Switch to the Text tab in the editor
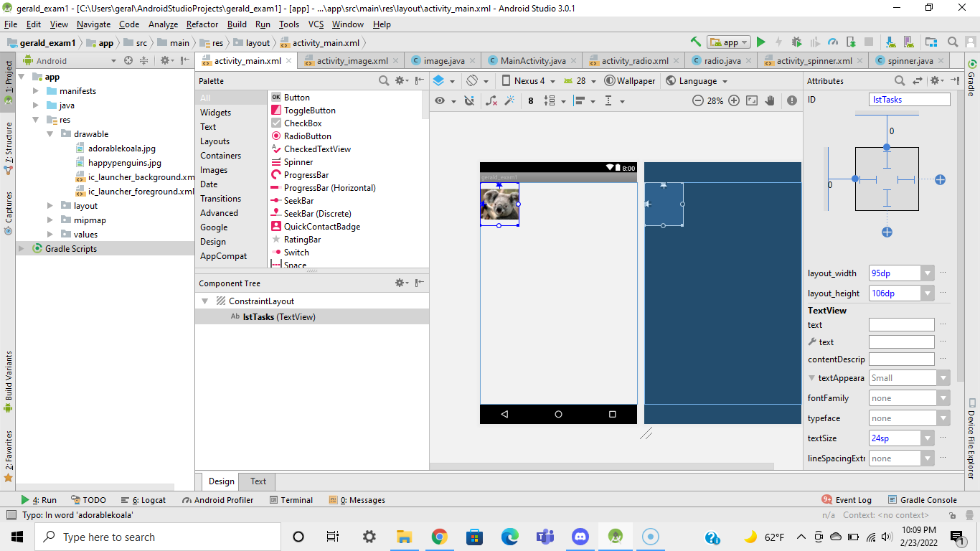980x551 pixels. pyautogui.click(x=257, y=481)
